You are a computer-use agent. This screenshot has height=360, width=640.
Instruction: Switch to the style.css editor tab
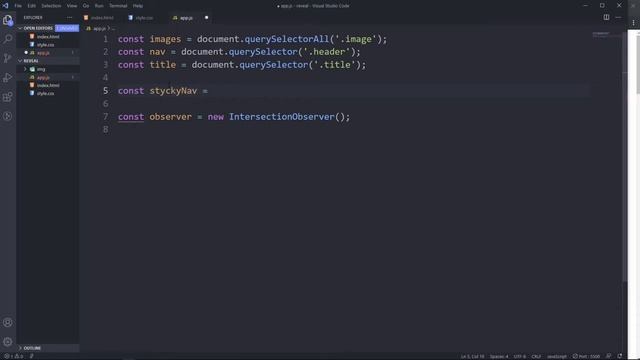tap(144, 18)
